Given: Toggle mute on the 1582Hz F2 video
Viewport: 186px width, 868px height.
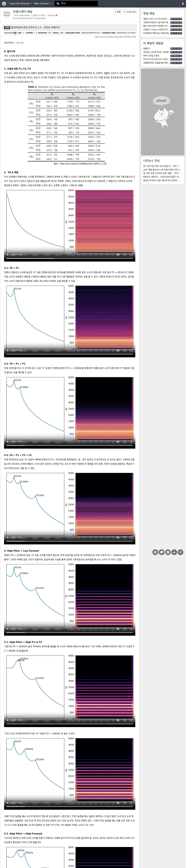Looking at the screenshot, I should pyautogui.click(x=117, y=803).
